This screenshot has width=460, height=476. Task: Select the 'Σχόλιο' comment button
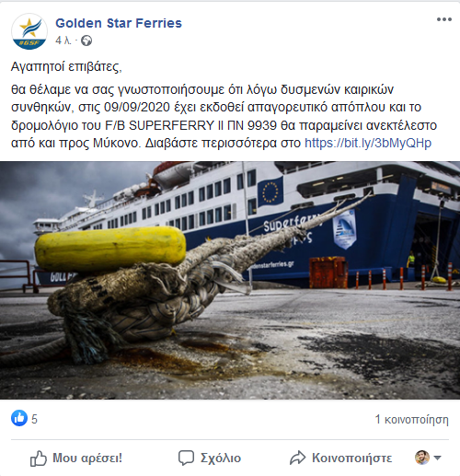point(221,459)
